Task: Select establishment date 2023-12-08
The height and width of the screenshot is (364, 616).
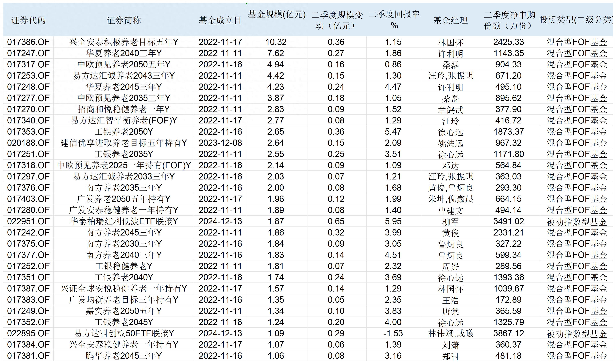Action: [220, 143]
